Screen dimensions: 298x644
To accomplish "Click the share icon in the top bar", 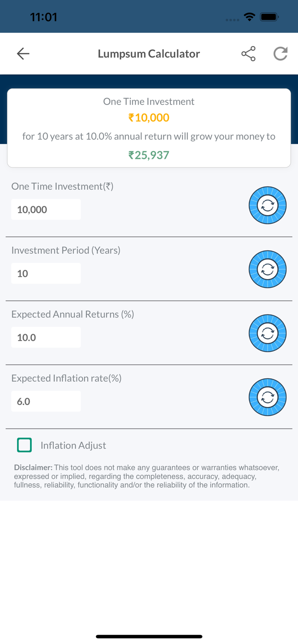I will pyautogui.click(x=249, y=53).
